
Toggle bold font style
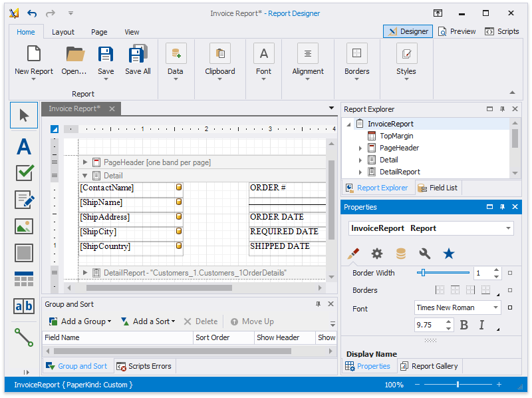pos(464,325)
